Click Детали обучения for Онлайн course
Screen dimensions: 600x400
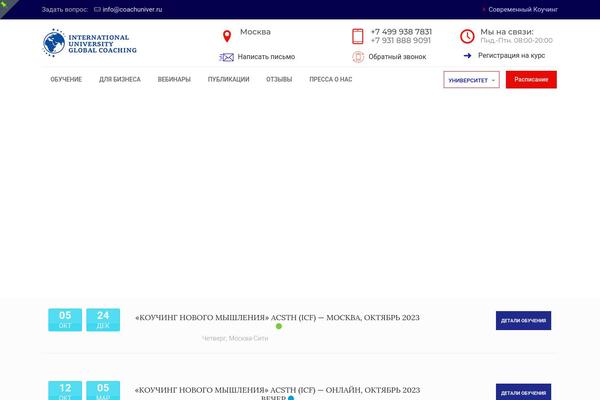point(523,392)
